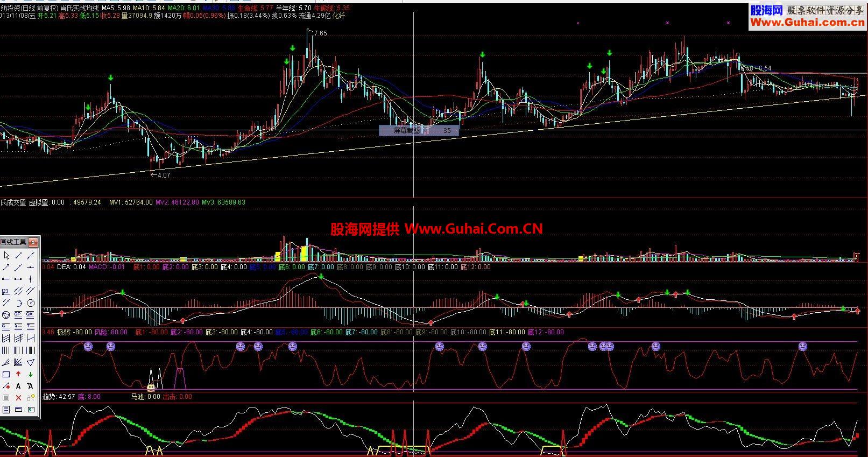Click the 4.07 low price label
Viewport: 868px width, 457px height.
pyautogui.click(x=164, y=175)
